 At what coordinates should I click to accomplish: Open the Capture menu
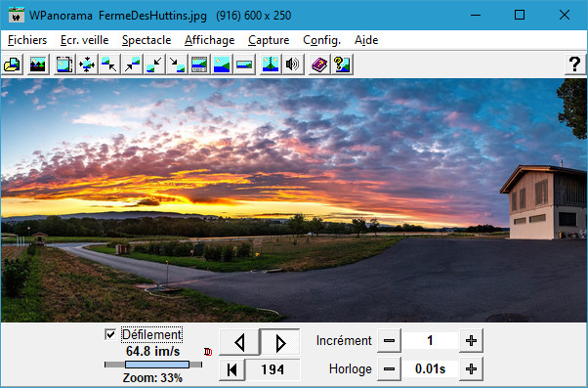[269, 40]
